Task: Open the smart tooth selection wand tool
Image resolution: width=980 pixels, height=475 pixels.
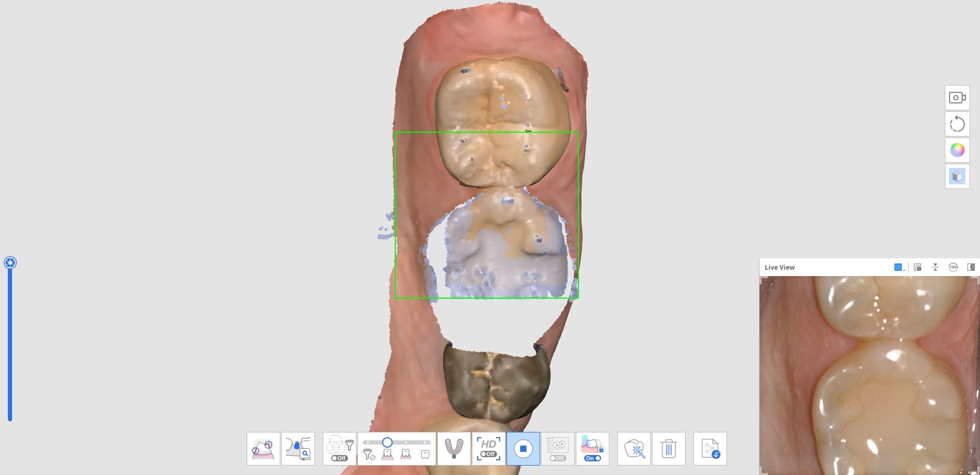Action: 634,449
